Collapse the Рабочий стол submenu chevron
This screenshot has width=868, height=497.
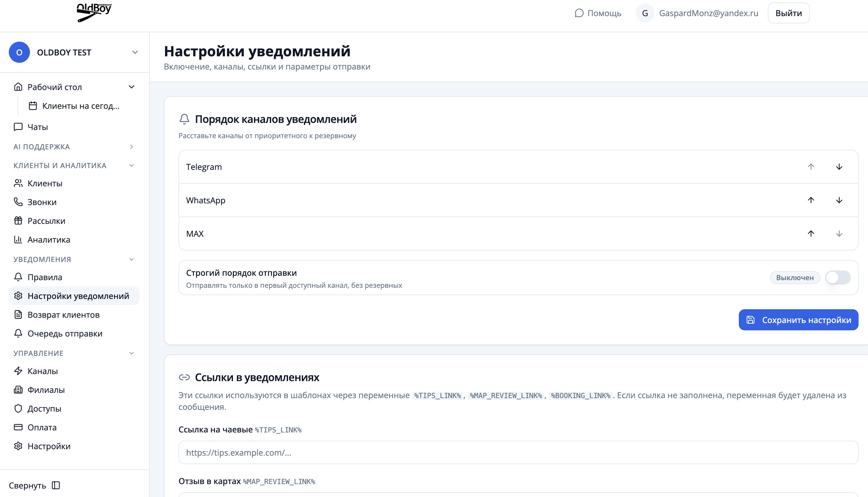[132, 87]
